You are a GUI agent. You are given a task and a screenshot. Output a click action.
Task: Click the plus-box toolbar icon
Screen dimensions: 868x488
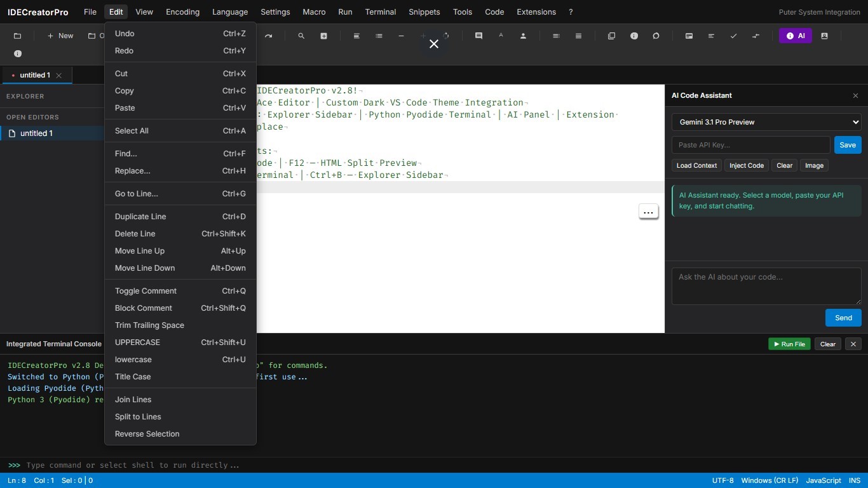click(323, 36)
